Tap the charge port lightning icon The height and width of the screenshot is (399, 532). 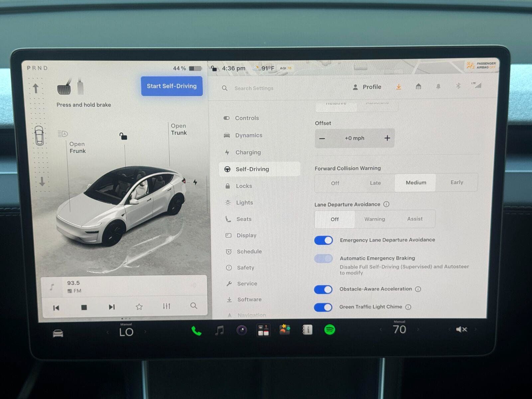pyautogui.click(x=195, y=182)
